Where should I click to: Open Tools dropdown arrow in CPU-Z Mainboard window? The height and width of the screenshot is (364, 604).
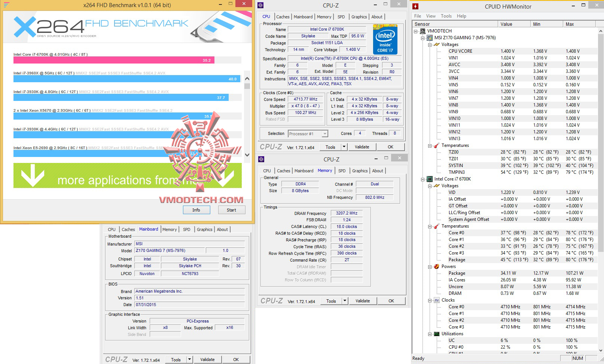189,360
